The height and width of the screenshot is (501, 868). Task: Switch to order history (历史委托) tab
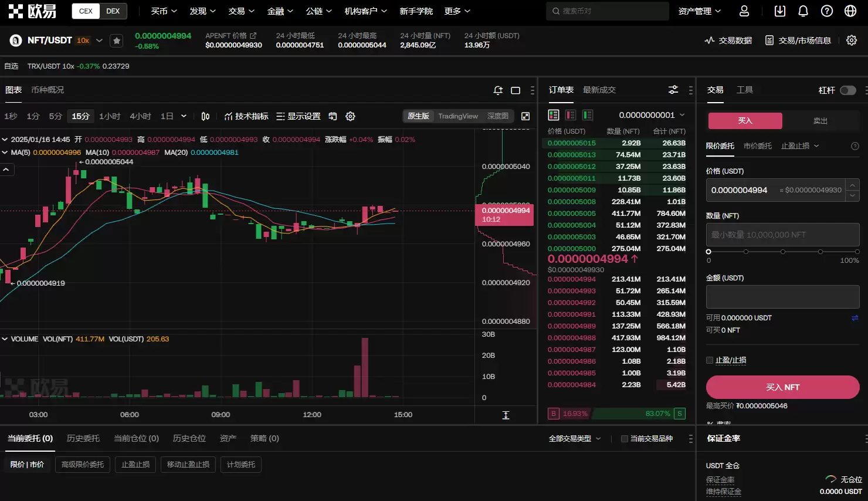(x=83, y=438)
